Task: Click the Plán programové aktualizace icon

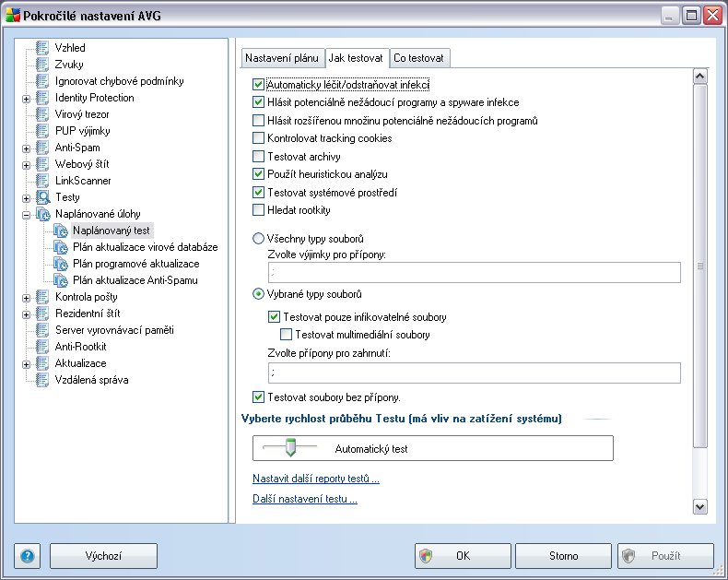Action: pyautogui.click(x=60, y=264)
